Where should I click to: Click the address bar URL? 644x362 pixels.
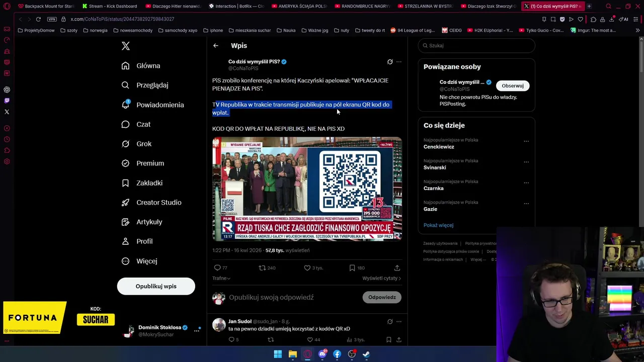click(x=122, y=19)
